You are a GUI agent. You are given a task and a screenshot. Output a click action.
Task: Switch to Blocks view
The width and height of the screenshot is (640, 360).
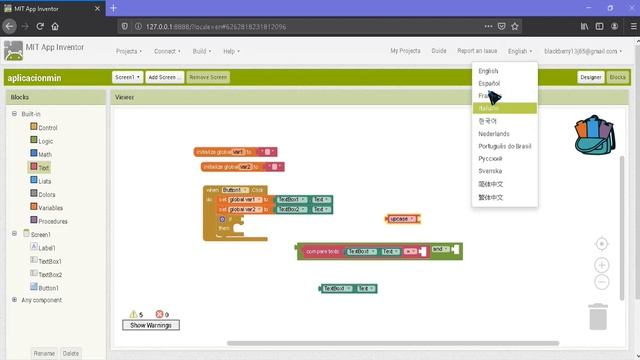point(618,77)
